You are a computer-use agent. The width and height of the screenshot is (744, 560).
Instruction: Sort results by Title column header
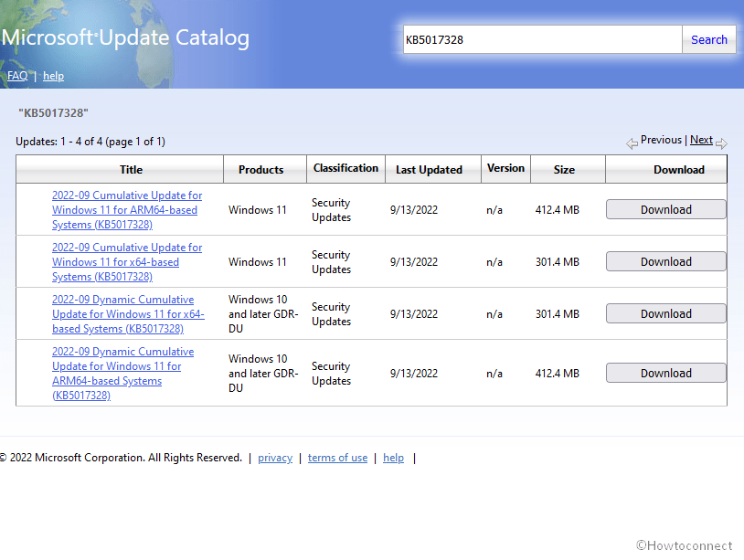tap(131, 169)
